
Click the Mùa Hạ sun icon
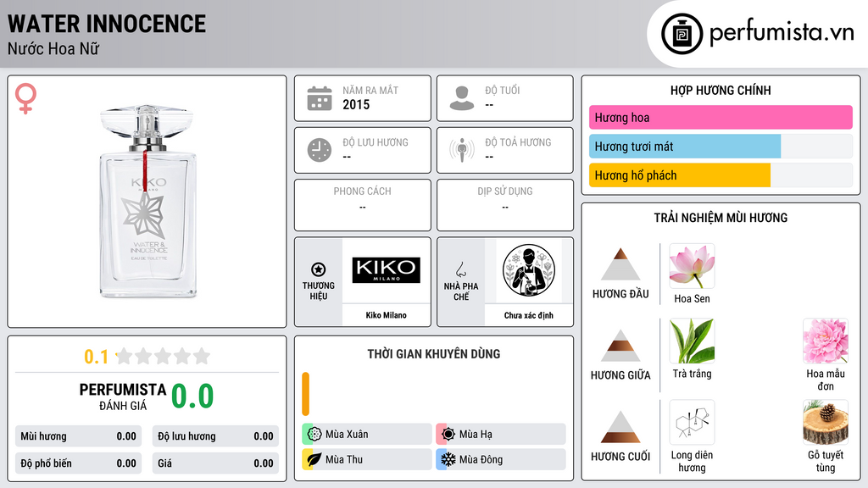click(448, 434)
